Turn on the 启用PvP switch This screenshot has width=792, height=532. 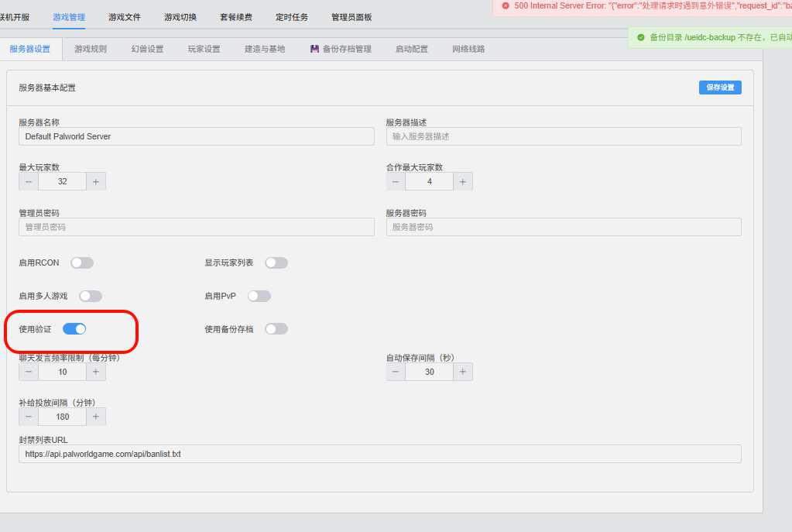259,297
